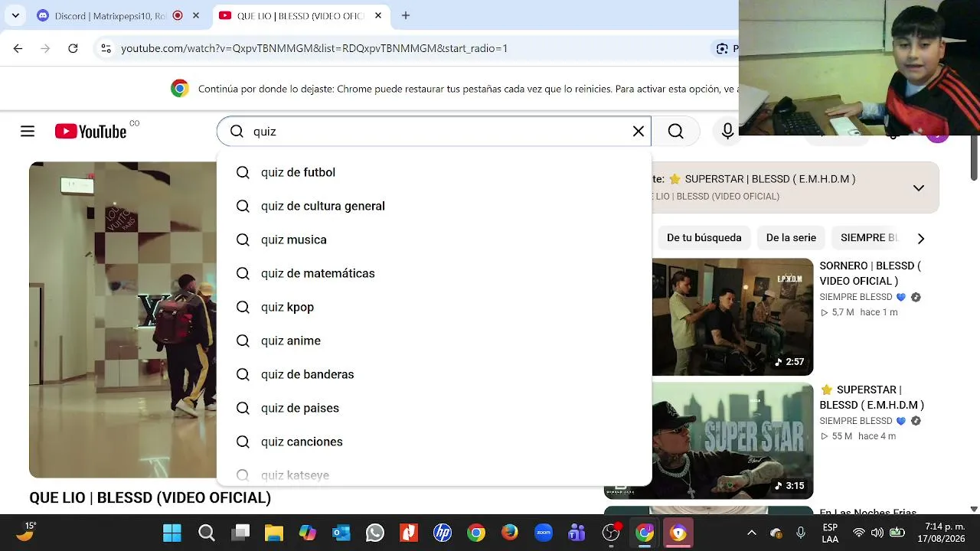
Task: Launch File Explorer from the taskbar
Action: (274, 533)
